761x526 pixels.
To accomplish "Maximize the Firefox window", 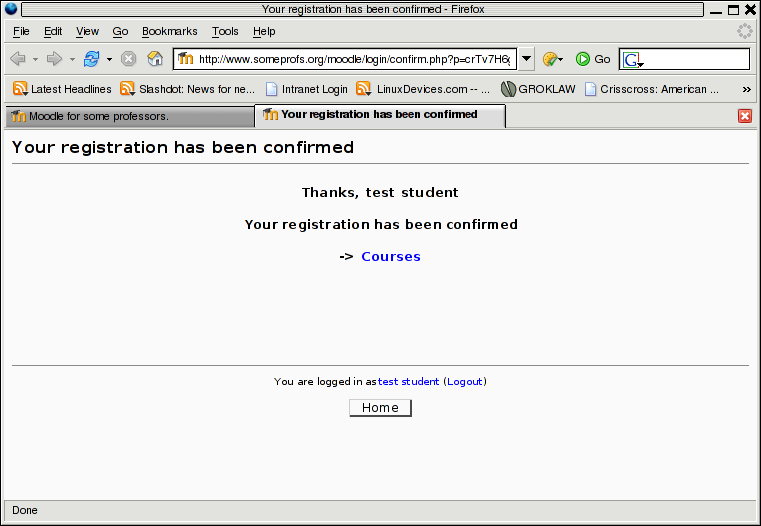I will click(733, 10).
